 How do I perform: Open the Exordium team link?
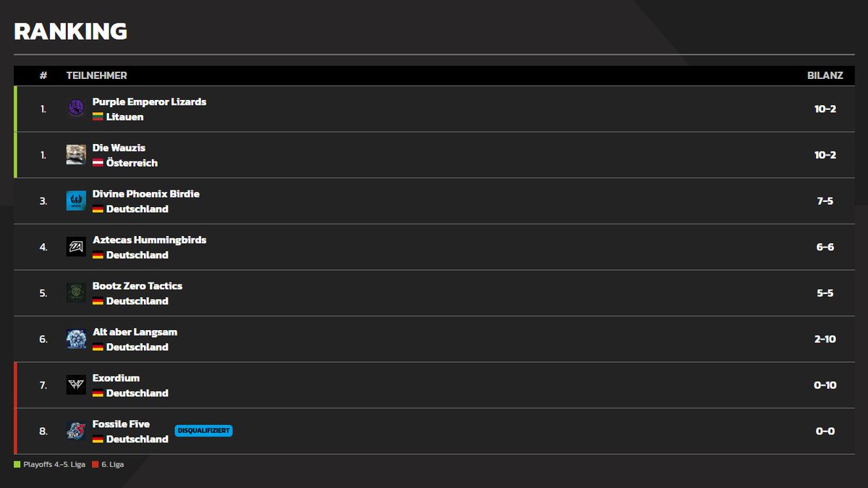tap(116, 378)
